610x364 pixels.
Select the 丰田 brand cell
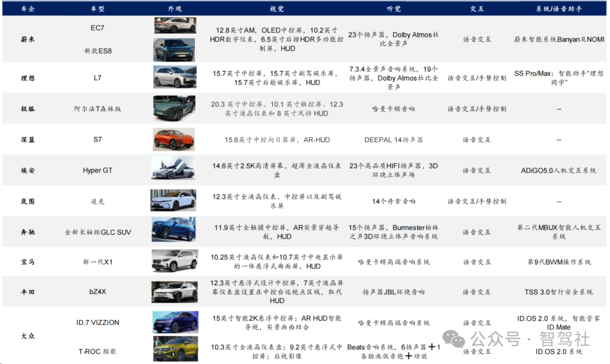click(x=28, y=292)
